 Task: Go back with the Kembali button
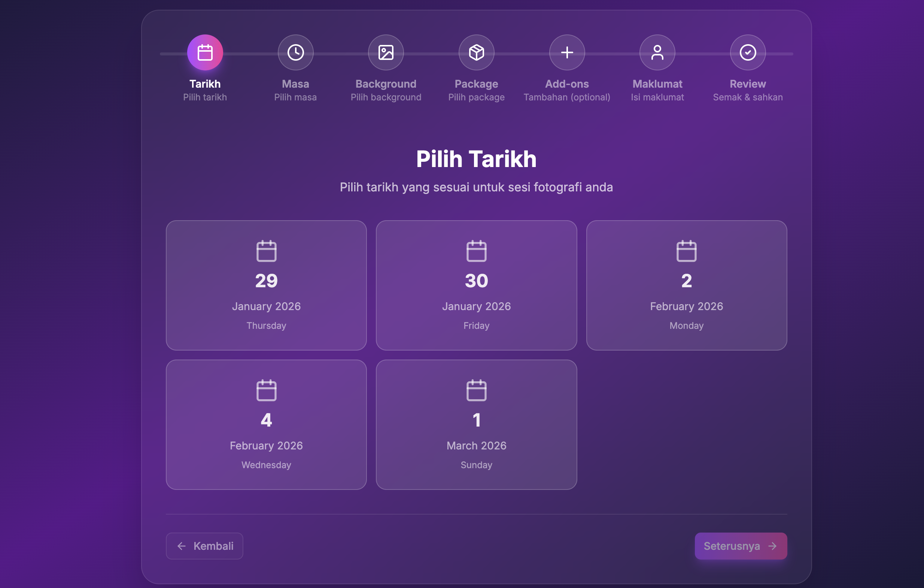pos(204,546)
